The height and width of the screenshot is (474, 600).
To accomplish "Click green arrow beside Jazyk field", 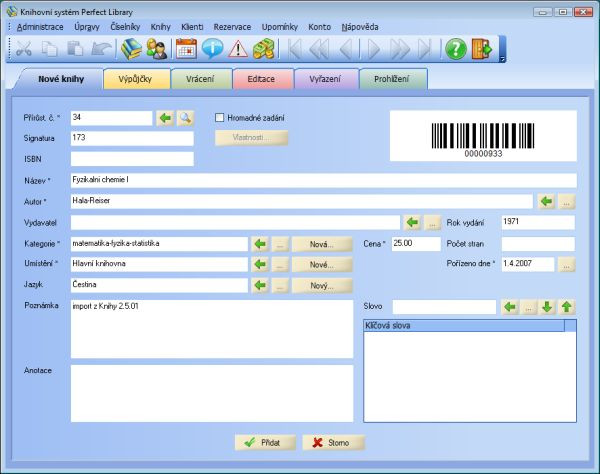I will point(260,285).
